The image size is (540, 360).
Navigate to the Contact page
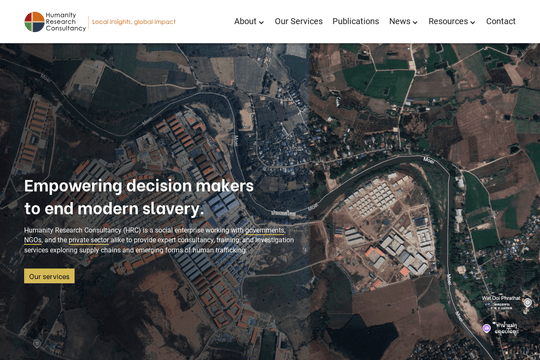501,21
